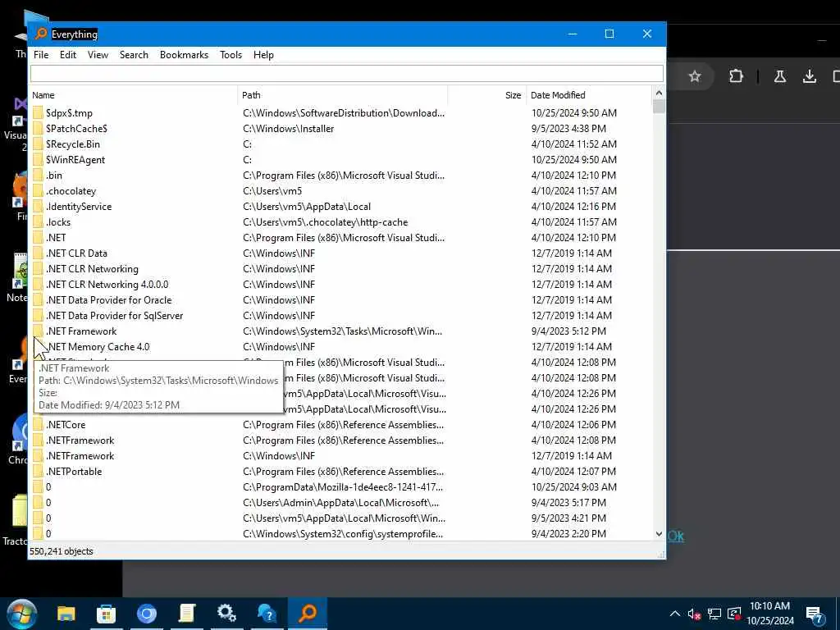
Task: Click the bookmark star in browser window
Action: point(695,76)
